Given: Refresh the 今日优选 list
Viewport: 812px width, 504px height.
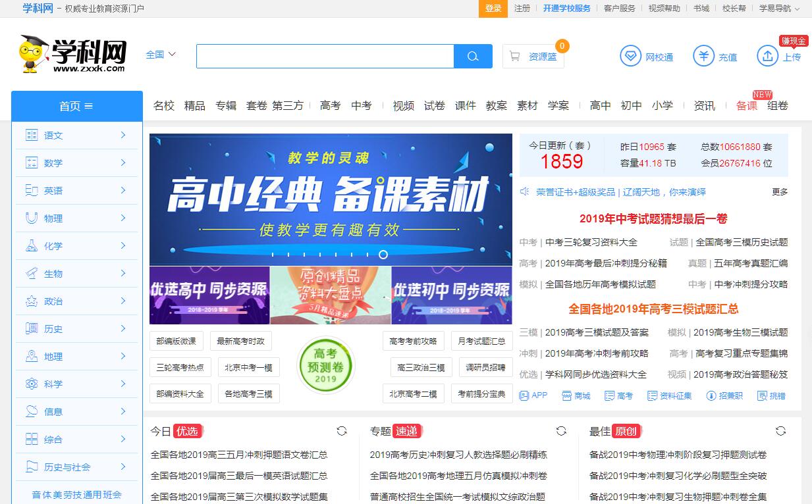Looking at the screenshot, I should coord(342,431).
